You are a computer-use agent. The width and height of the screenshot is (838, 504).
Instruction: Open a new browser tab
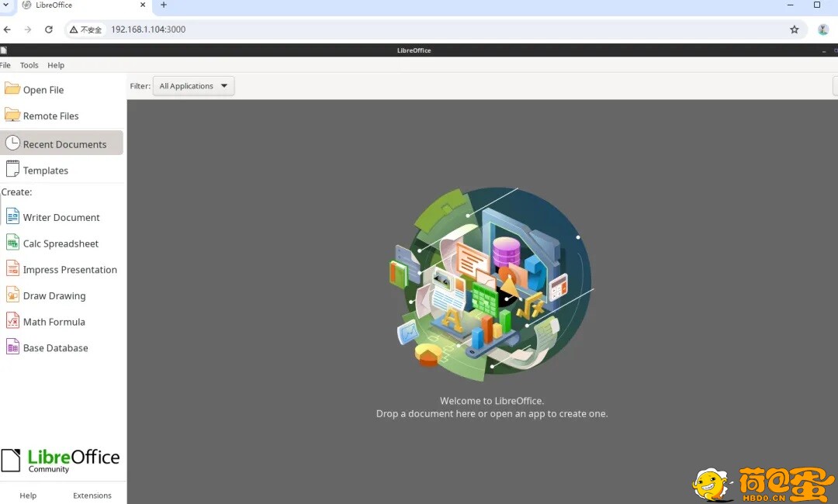point(164,5)
